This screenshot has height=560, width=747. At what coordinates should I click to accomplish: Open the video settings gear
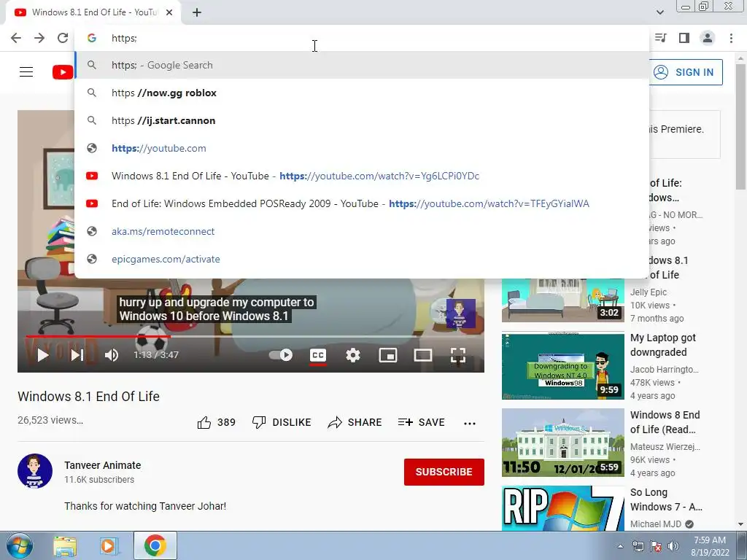[x=353, y=355]
